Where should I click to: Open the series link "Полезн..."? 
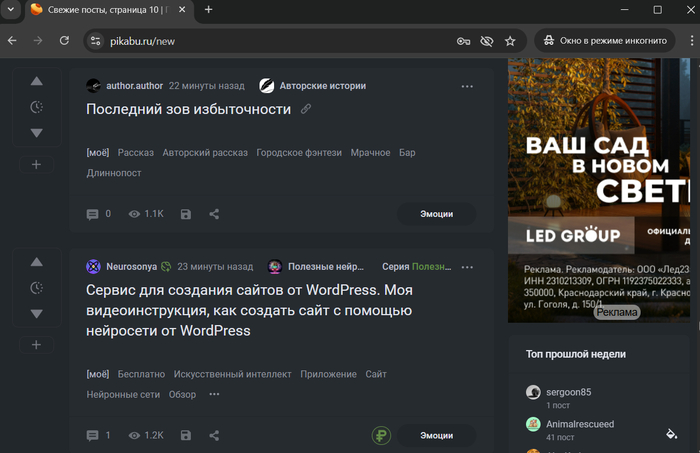[431, 267]
